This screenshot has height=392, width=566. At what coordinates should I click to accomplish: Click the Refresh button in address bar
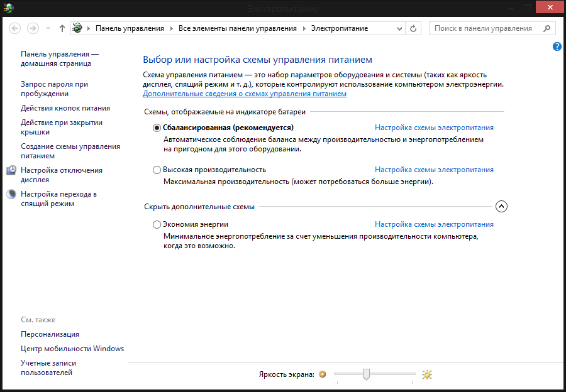pyautogui.click(x=413, y=28)
